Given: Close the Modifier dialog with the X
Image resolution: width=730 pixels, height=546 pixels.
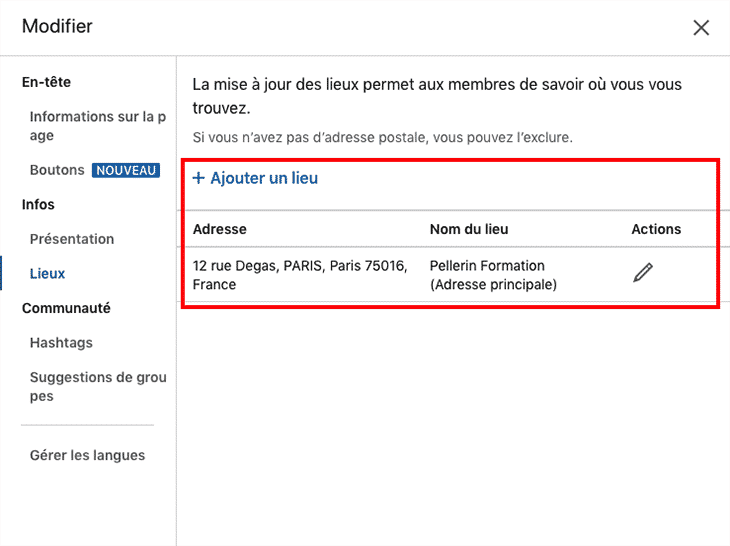Looking at the screenshot, I should [x=701, y=27].
